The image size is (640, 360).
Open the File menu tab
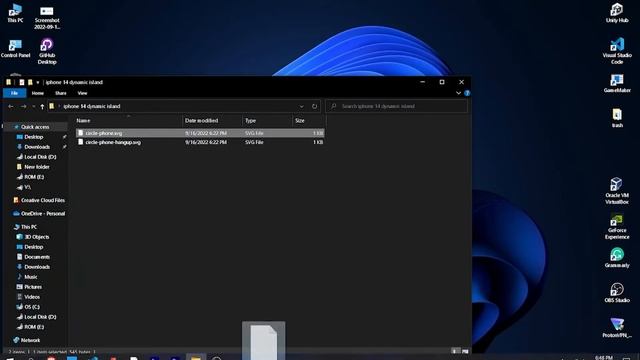coord(14,93)
